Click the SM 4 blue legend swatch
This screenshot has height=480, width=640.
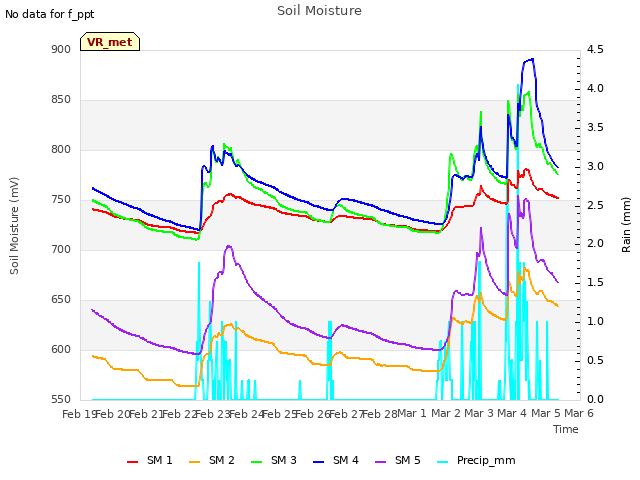318,462
